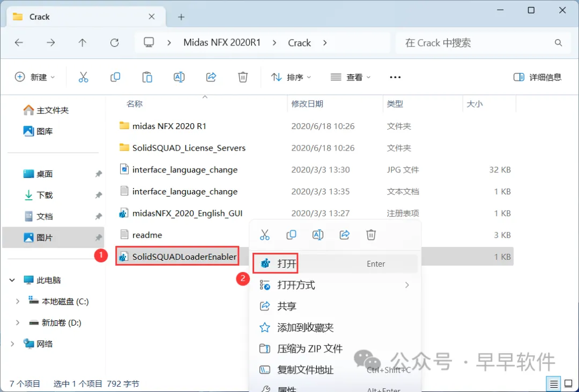The height and width of the screenshot is (392, 579).
Task: Click the This PC monitor icon in the address bar
Action: [x=149, y=42]
